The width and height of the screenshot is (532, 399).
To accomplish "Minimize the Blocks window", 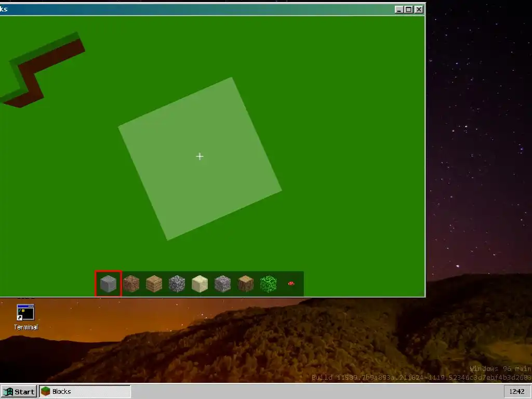I will (399, 9).
